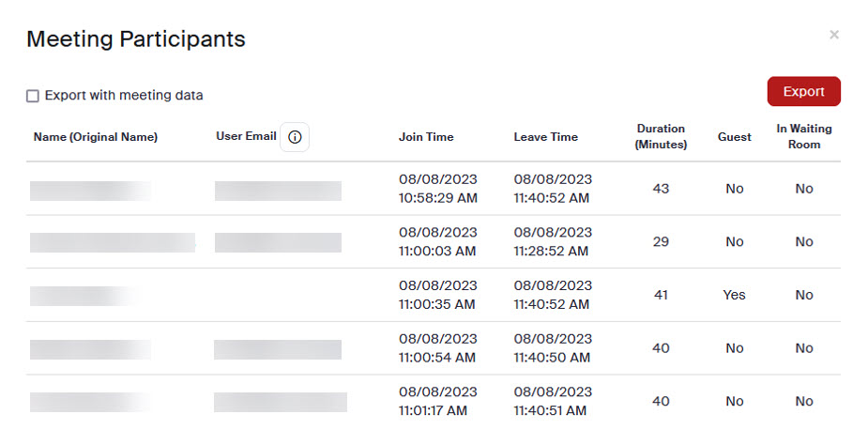Image resolution: width=868 pixels, height=445 pixels.
Task: Click the Meeting Participants heading
Action: [136, 38]
